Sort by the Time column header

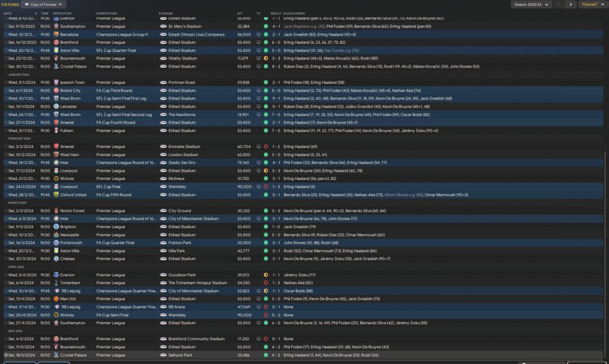(x=45, y=13)
